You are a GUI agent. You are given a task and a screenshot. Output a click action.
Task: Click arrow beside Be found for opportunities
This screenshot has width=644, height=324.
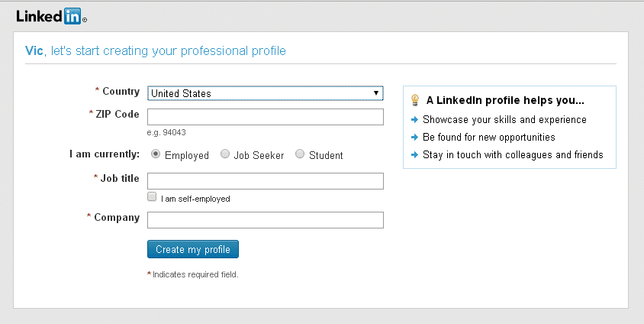click(414, 138)
